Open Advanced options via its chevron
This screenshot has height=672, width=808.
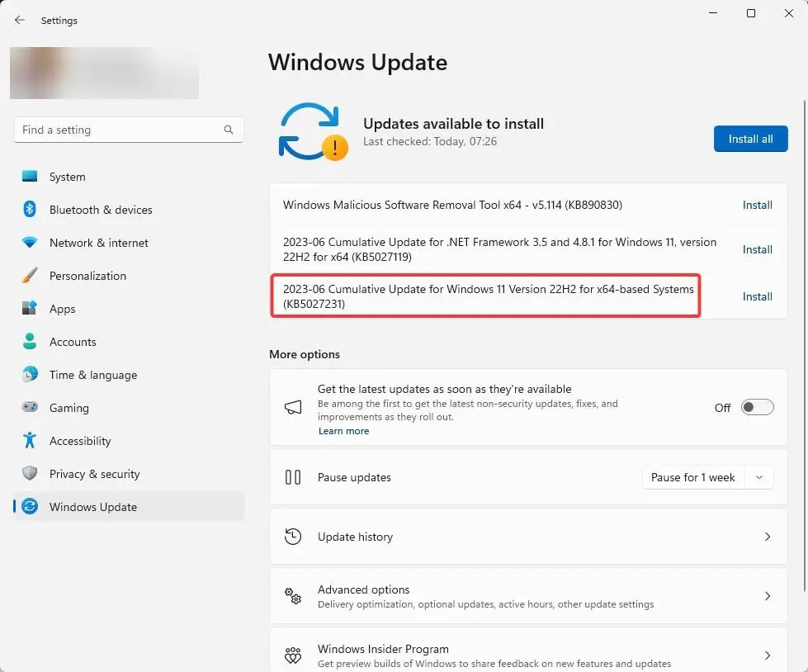[x=768, y=596]
